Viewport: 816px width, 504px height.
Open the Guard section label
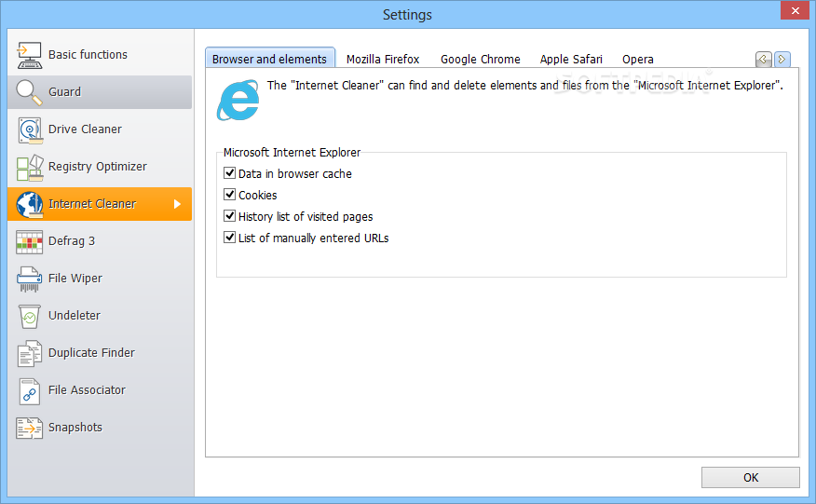point(64,92)
